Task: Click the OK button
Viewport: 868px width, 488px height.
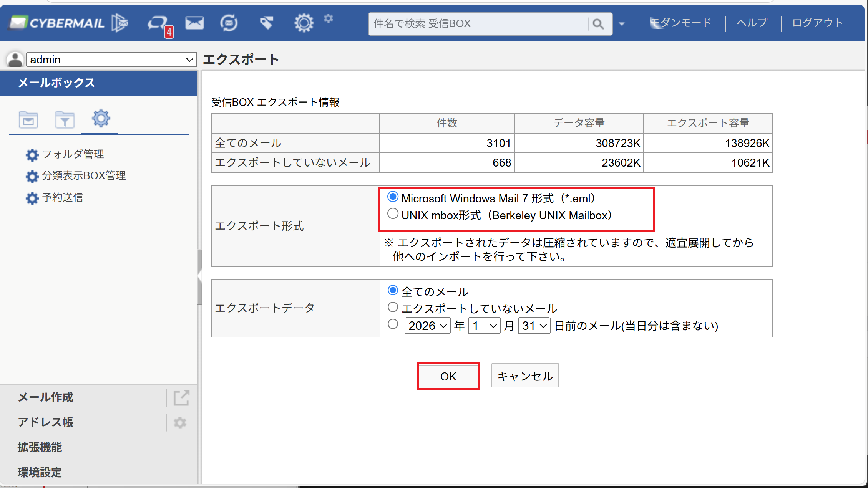Action: coord(448,376)
